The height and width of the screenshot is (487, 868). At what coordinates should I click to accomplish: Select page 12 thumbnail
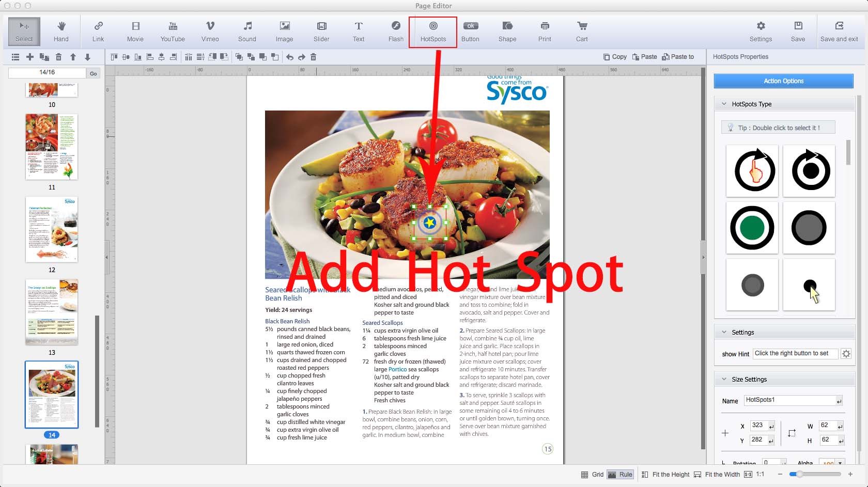pos(52,229)
